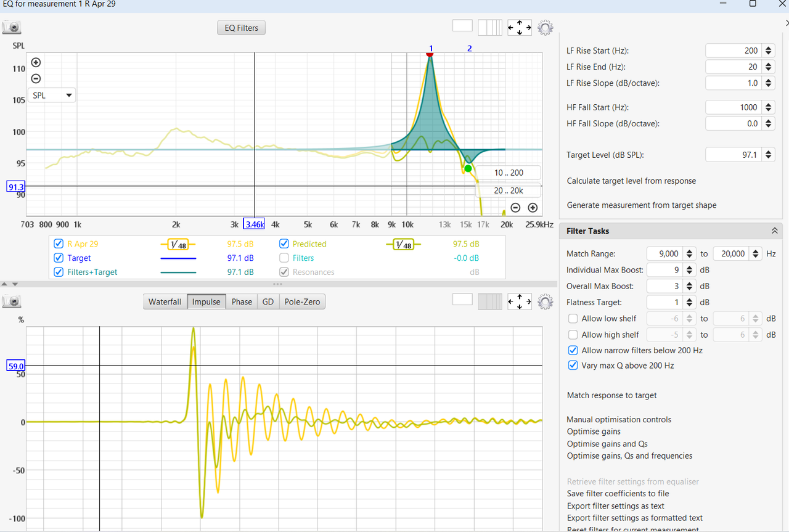Viewport: 789px width, 532px height.
Task: Zoom in frequency axis with plus icon
Action: click(x=533, y=208)
